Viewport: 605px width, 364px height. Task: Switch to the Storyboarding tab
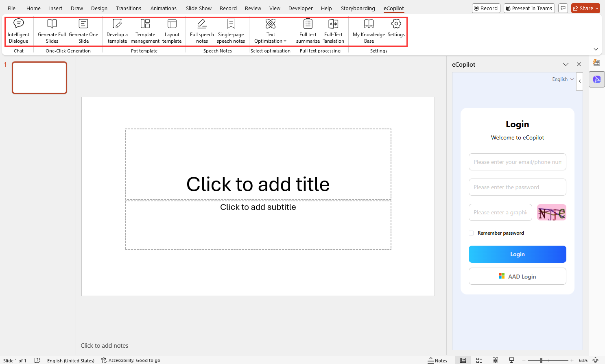(x=358, y=8)
